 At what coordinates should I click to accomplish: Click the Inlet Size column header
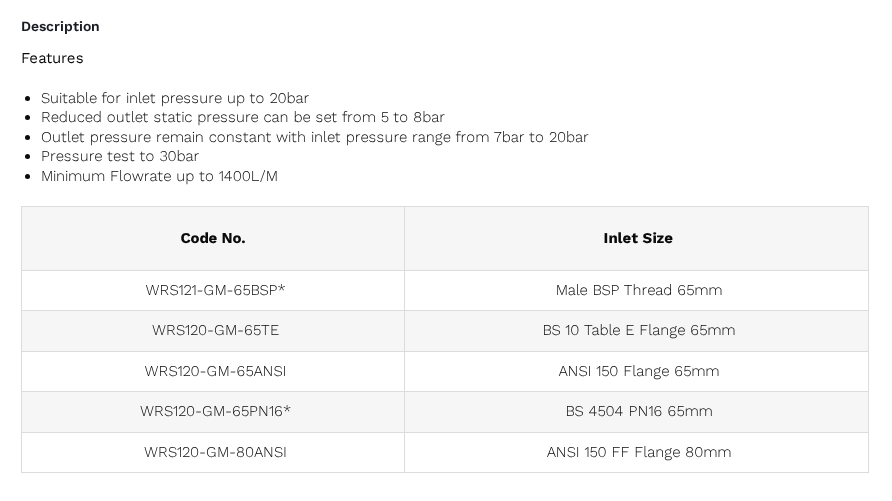click(638, 238)
